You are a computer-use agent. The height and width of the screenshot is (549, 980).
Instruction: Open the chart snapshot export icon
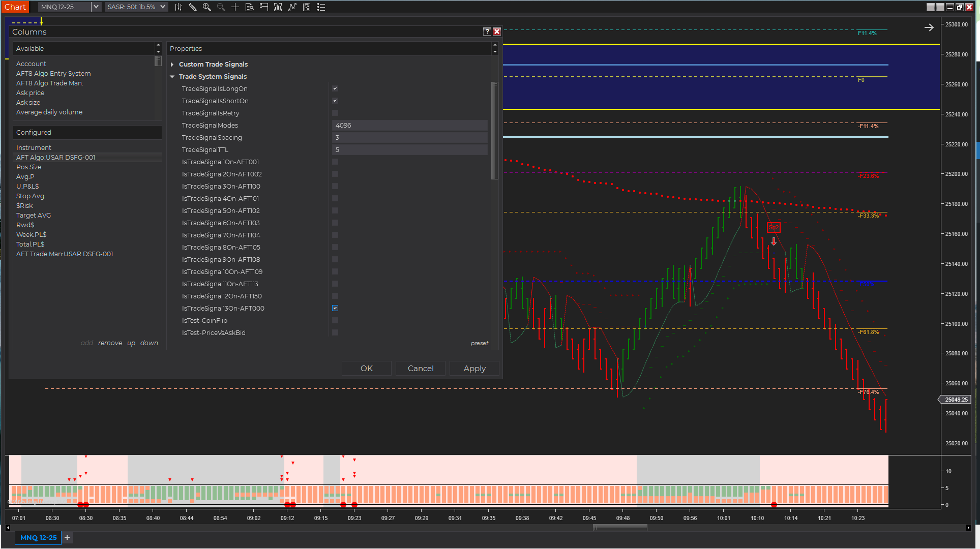pos(306,7)
